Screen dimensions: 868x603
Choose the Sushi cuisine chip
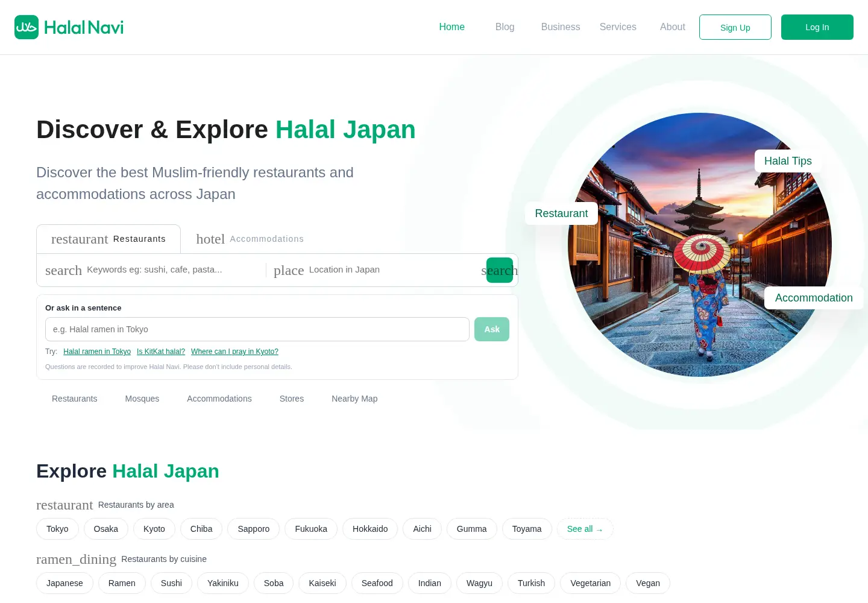tap(171, 583)
